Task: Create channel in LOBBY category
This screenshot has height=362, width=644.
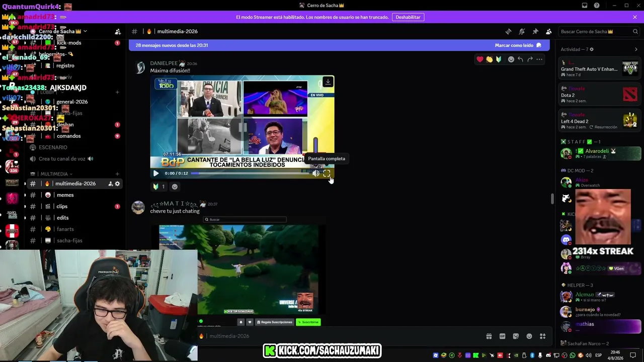Action: tap(117, 92)
